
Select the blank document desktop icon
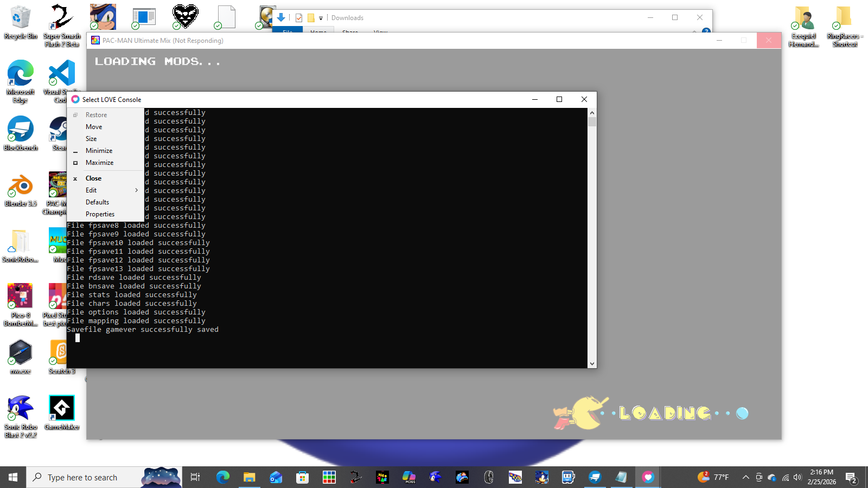coord(226,17)
